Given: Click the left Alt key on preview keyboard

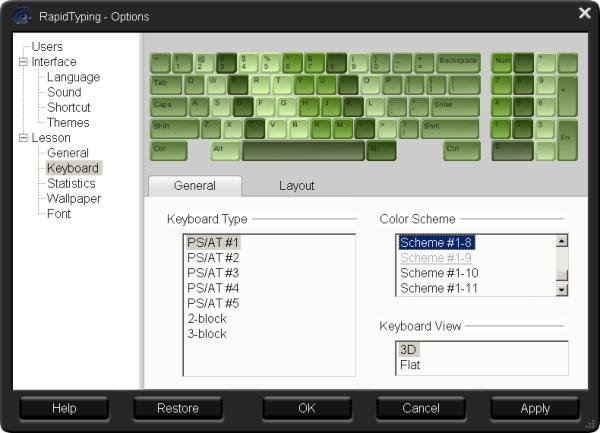Looking at the screenshot, I should 225,151.
